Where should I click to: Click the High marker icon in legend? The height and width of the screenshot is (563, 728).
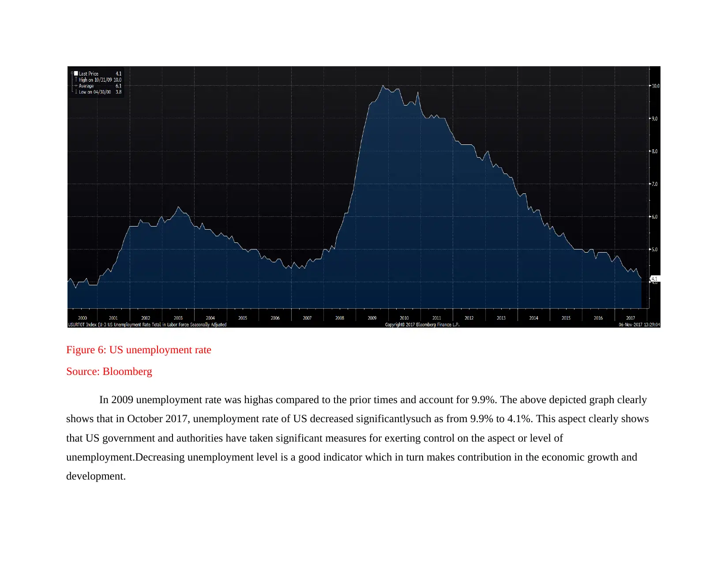coord(76,80)
